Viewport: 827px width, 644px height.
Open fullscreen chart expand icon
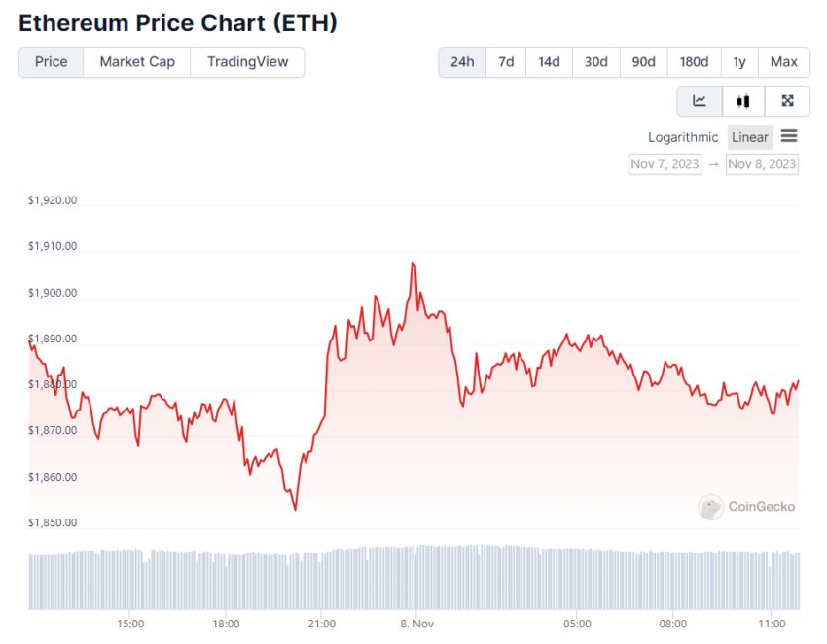click(x=787, y=101)
